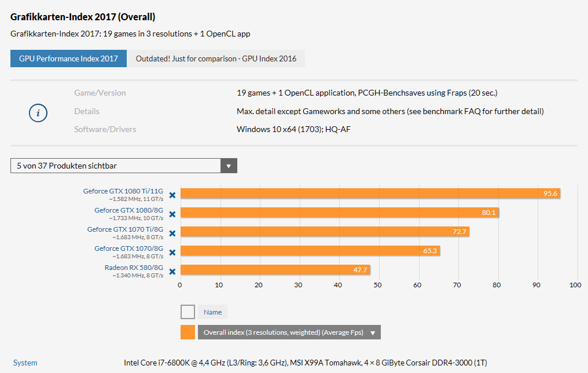Click the Intel Core i7-6800K system description
Screen dimensions: 588x373
pyautogui.click(x=305, y=363)
